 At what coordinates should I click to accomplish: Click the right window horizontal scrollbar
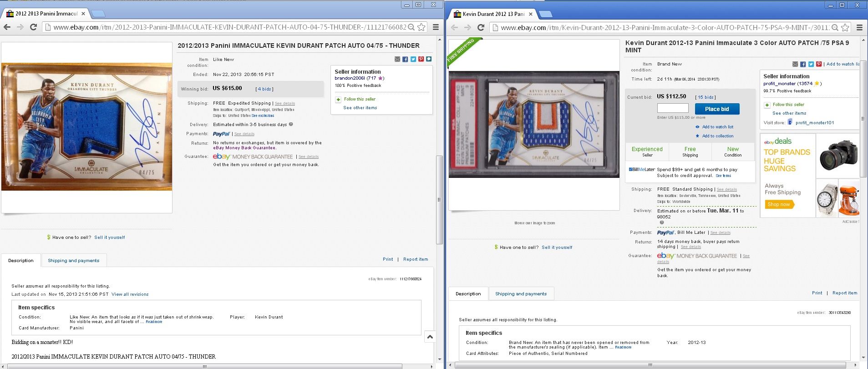[x=650, y=365]
